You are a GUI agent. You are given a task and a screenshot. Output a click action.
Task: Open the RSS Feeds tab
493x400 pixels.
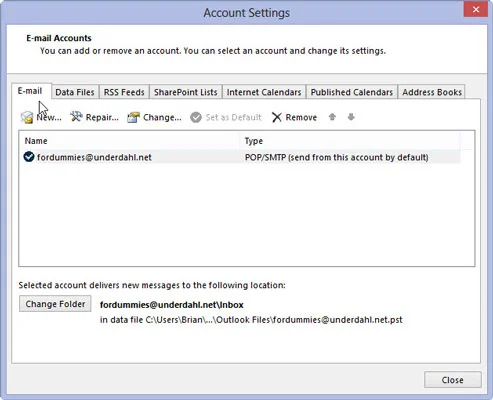tap(124, 92)
